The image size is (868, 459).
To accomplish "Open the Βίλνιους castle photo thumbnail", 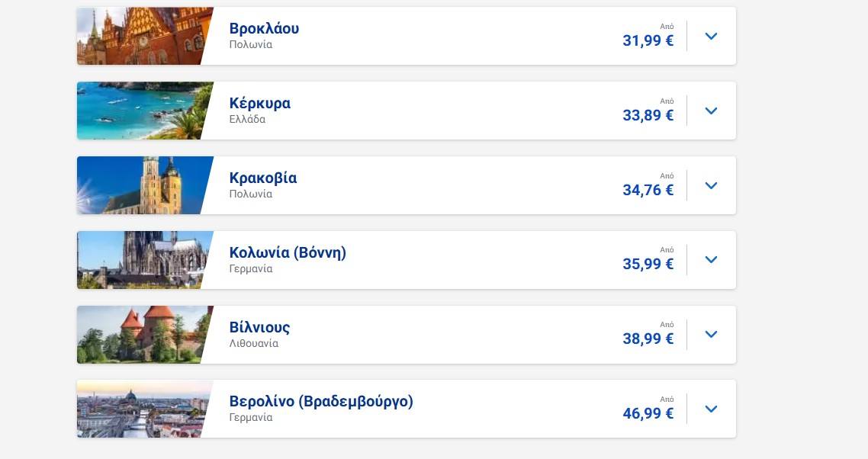I will click(141, 335).
